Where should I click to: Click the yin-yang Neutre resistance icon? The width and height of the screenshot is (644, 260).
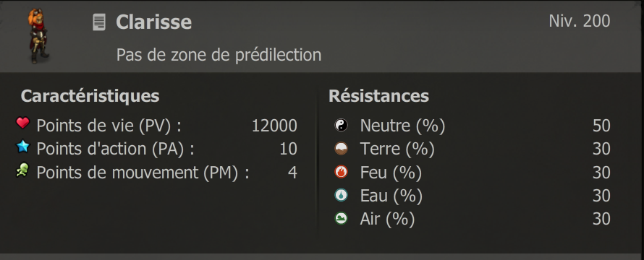pyautogui.click(x=341, y=125)
